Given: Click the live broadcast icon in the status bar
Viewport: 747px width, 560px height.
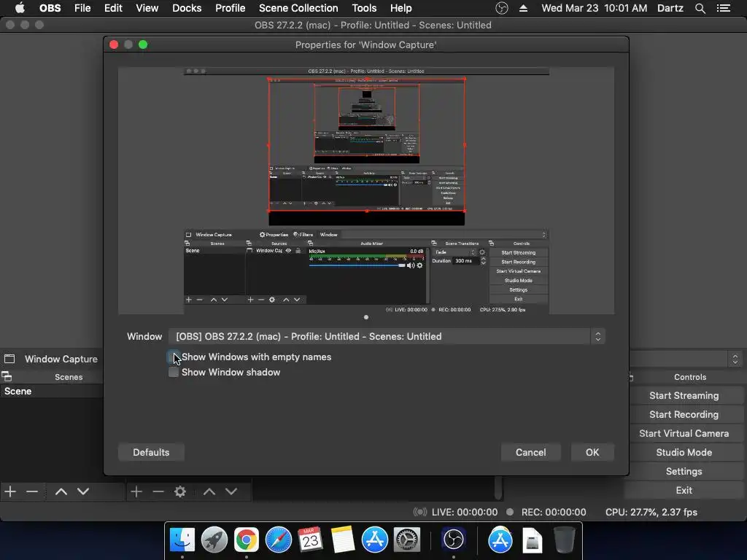Looking at the screenshot, I should coord(419,512).
